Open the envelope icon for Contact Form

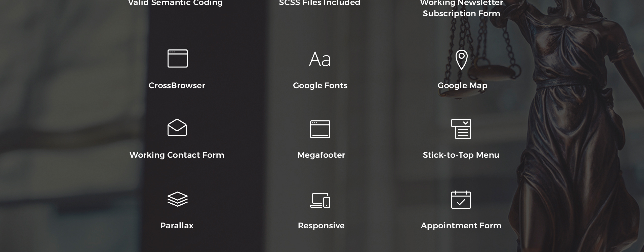click(177, 128)
